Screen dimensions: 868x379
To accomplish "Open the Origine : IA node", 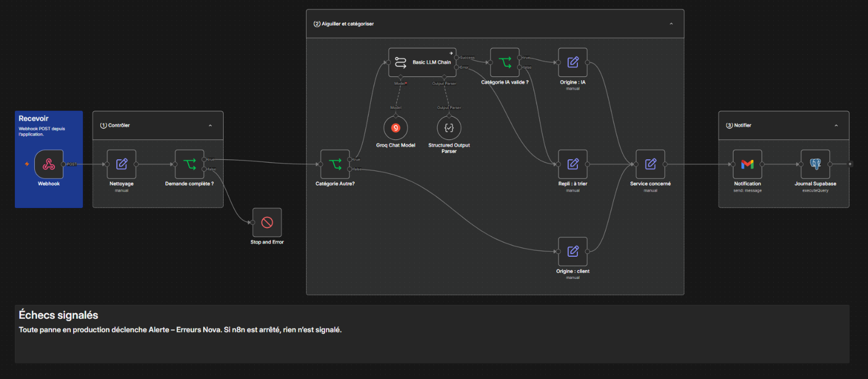I will [x=573, y=62].
